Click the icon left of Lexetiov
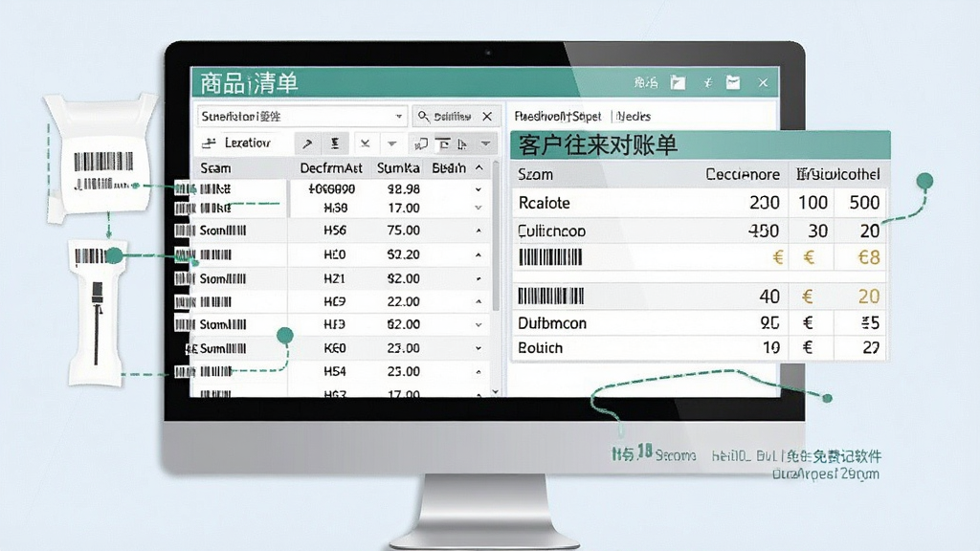The height and width of the screenshot is (551, 980). [x=209, y=143]
